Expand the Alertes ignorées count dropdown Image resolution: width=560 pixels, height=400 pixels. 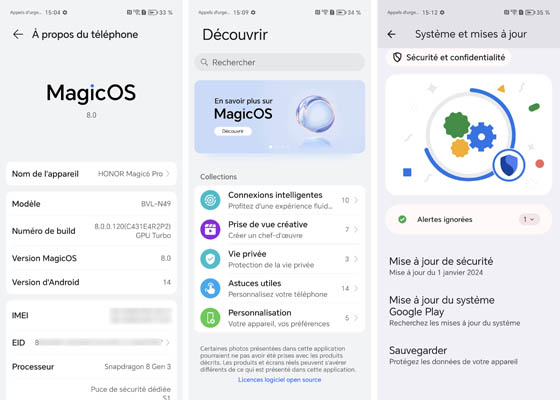tap(529, 219)
